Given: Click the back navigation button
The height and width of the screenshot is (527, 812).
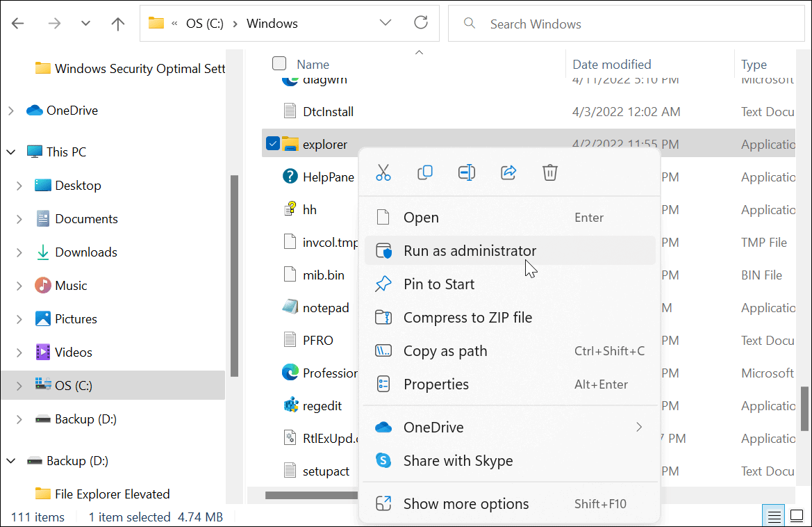Looking at the screenshot, I should pos(17,23).
